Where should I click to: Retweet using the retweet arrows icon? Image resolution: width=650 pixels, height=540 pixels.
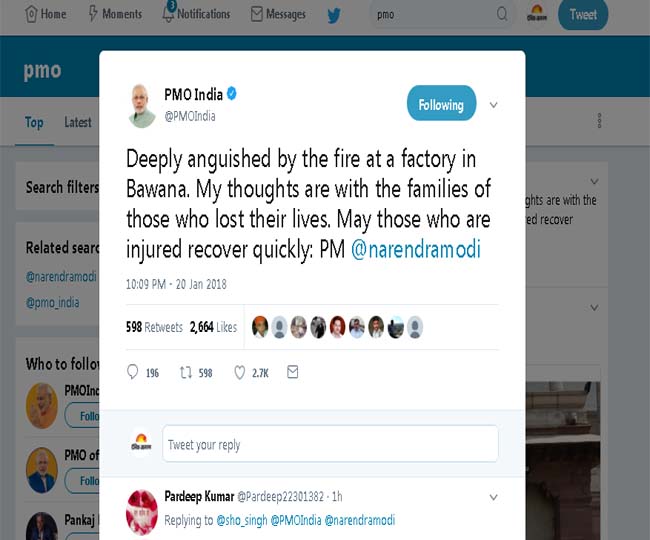pos(186,372)
